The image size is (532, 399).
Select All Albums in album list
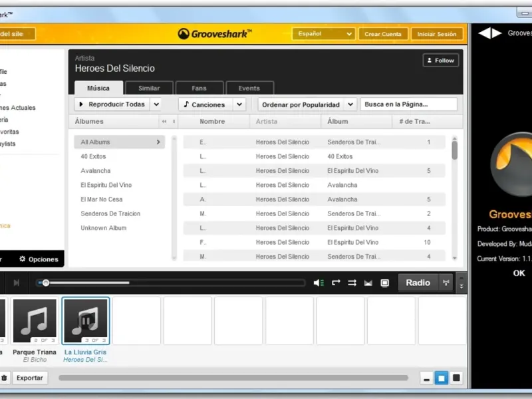(x=119, y=142)
